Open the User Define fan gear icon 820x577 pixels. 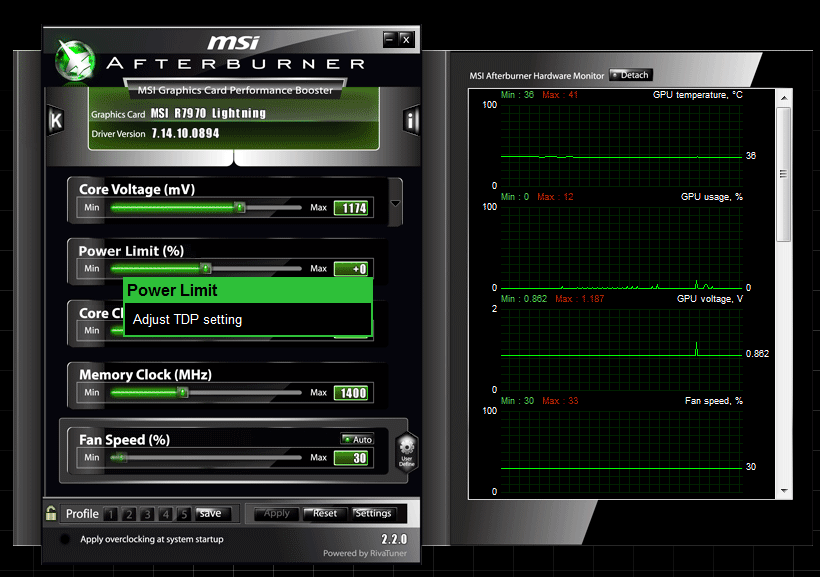coord(406,452)
